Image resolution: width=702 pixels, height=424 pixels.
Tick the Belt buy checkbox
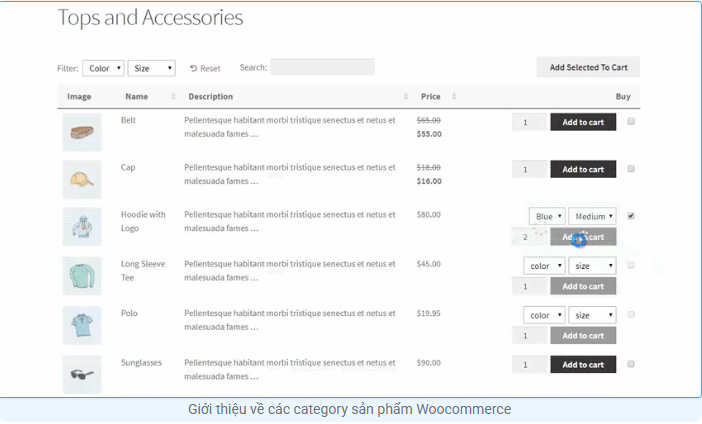631,121
